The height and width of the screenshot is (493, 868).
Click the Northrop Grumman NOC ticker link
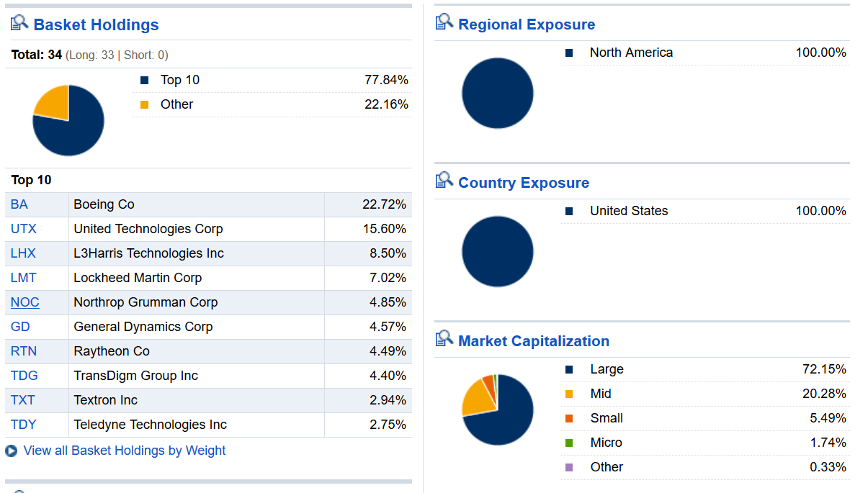[x=24, y=302]
